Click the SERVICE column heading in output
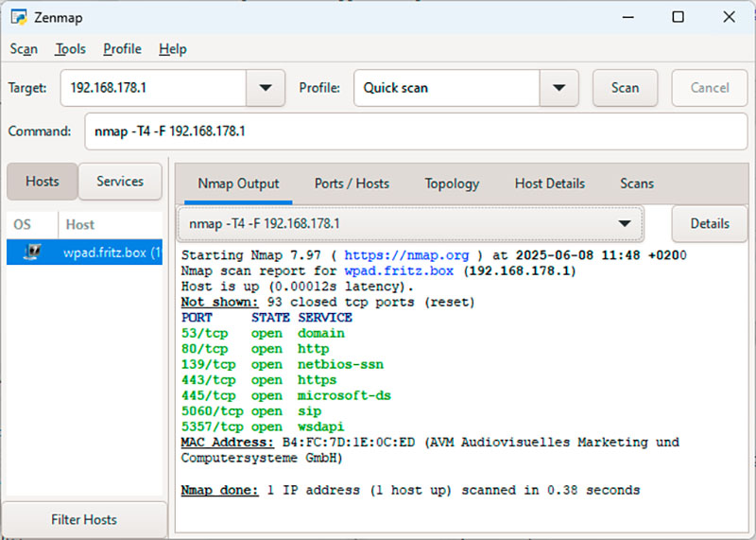 coord(325,318)
